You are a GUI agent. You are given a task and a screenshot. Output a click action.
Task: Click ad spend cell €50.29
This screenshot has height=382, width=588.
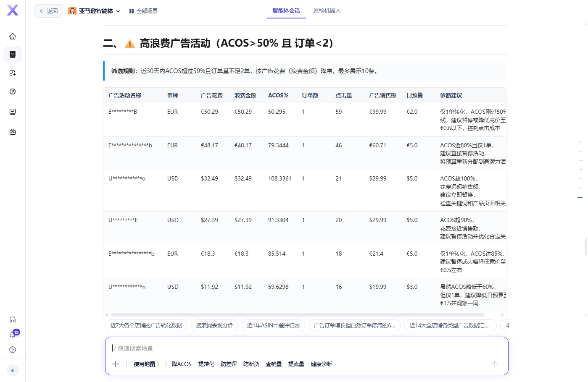tap(209, 112)
